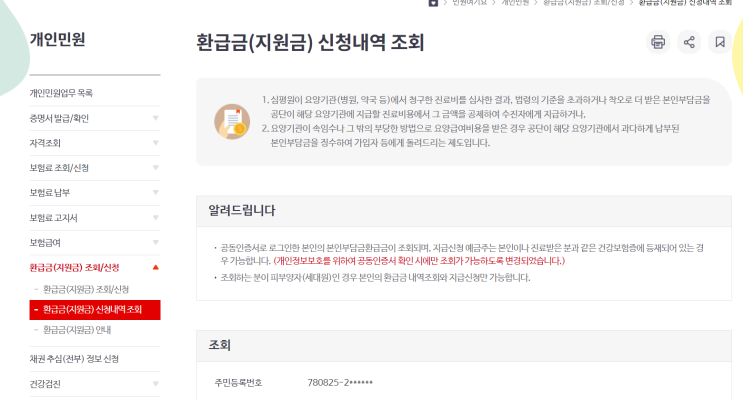Click the 개인민원 sidebar title
The image size is (743, 400).
(x=57, y=39)
